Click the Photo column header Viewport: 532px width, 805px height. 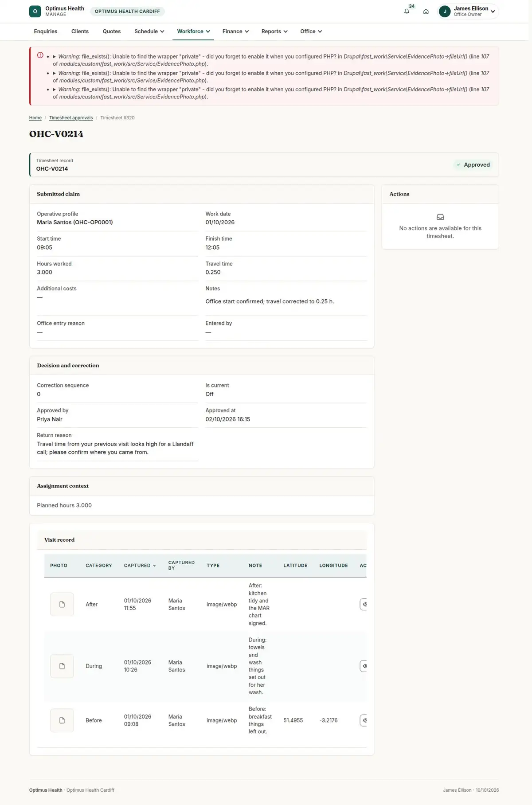pos(59,566)
